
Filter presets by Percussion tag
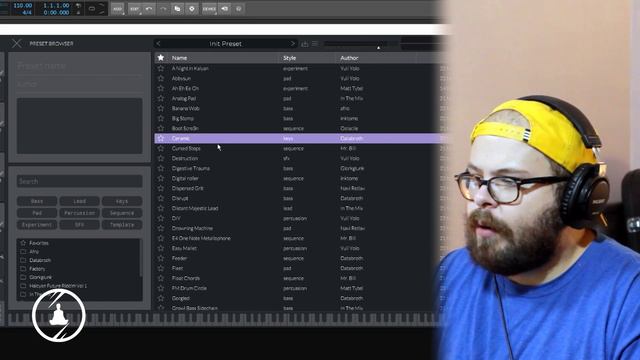80,213
